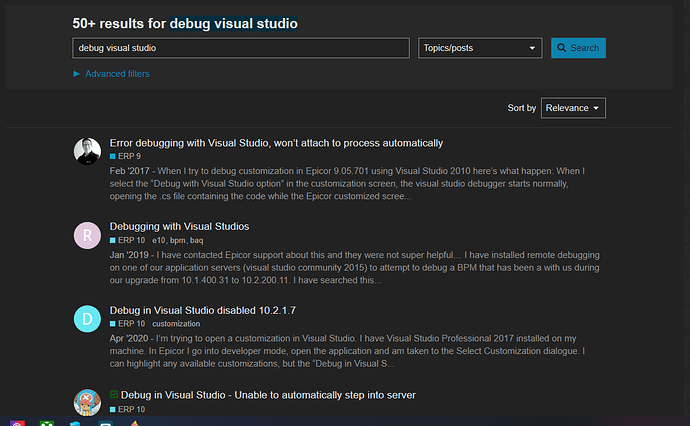Image resolution: width=690 pixels, height=426 pixels.
Task: Open the Topics/posts search type dropdown
Action: coord(480,48)
